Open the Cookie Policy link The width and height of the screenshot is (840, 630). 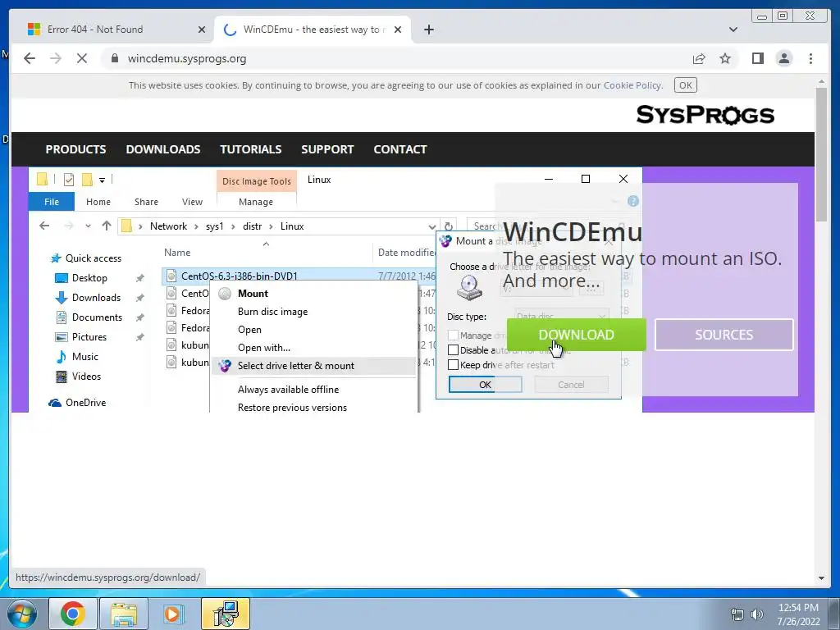click(632, 85)
